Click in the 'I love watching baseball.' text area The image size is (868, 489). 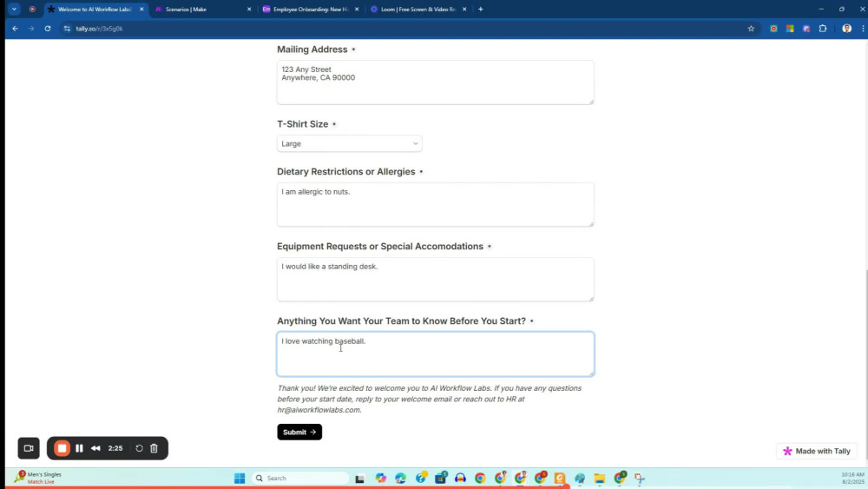click(x=435, y=354)
